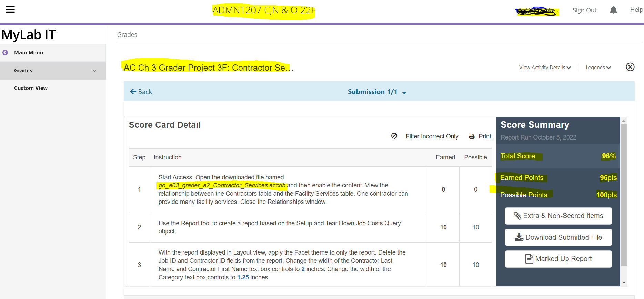Click the paperclip icon for Extra items
The width and height of the screenshot is (644, 299).
(x=517, y=216)
